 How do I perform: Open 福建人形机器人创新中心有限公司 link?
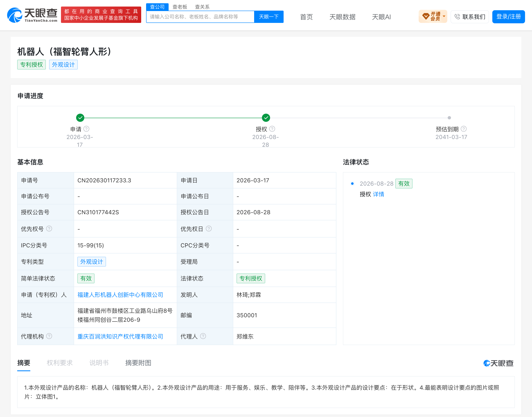point(120,295)
